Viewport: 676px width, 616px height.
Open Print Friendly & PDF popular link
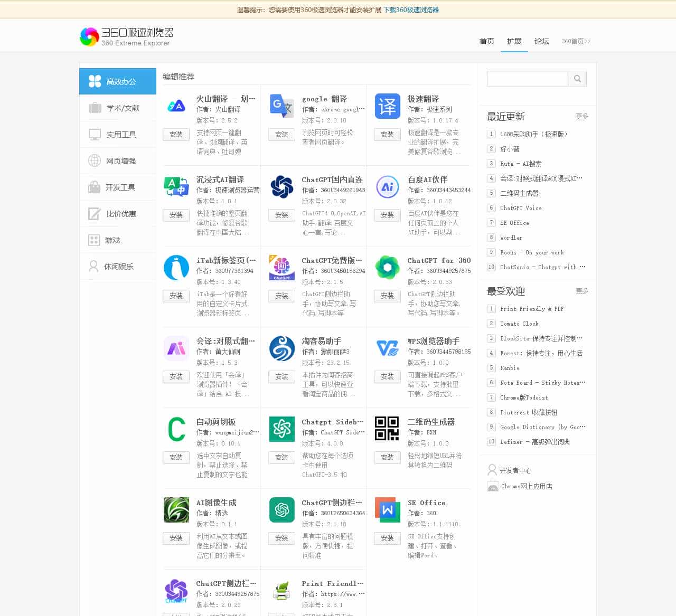point(532,309)
